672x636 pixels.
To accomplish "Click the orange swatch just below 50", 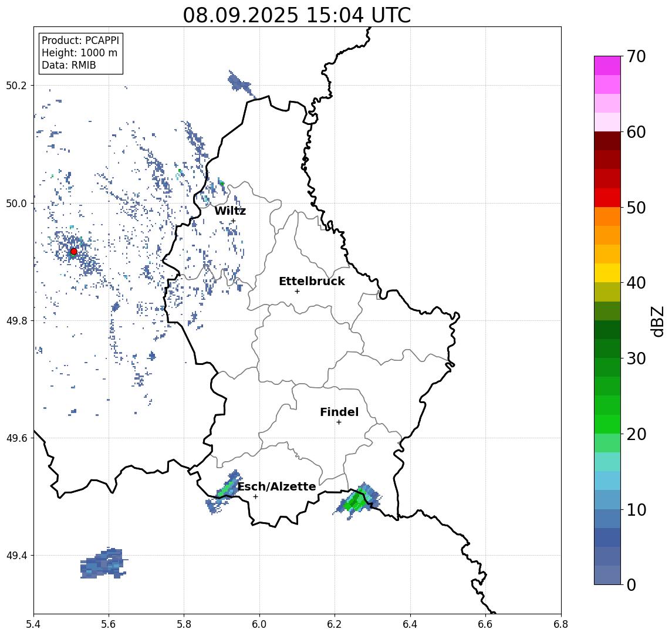I will 607,216.
